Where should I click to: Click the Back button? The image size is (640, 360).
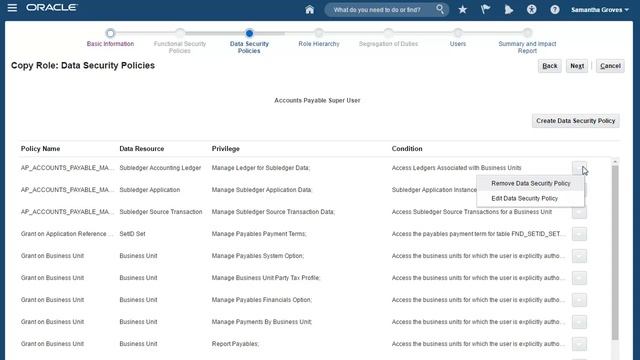[x=549, y=66]
